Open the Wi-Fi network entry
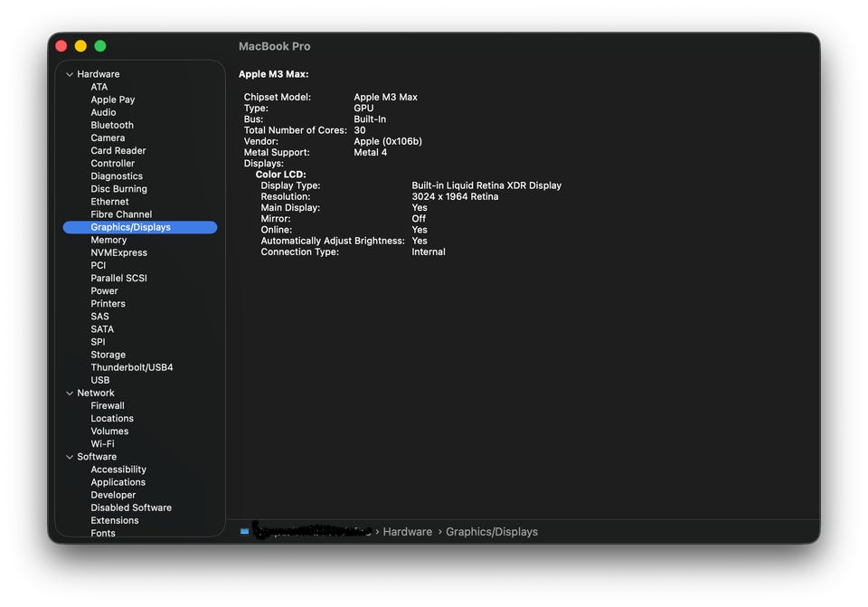 point(102,444)
